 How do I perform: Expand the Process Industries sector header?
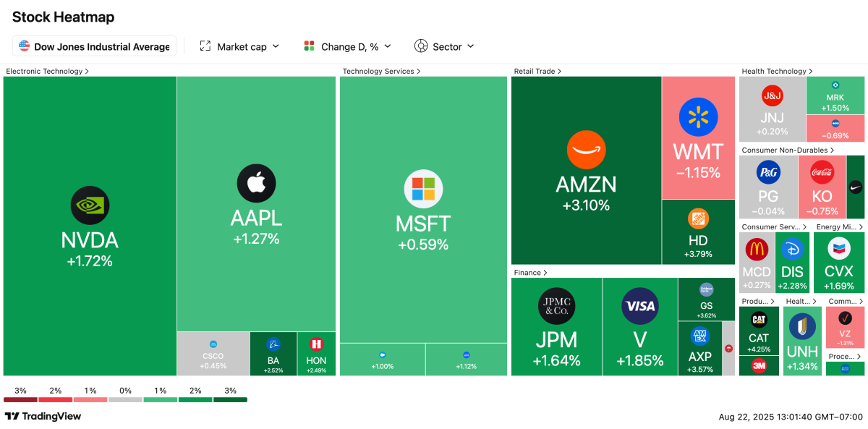click(x=845, y=356)
